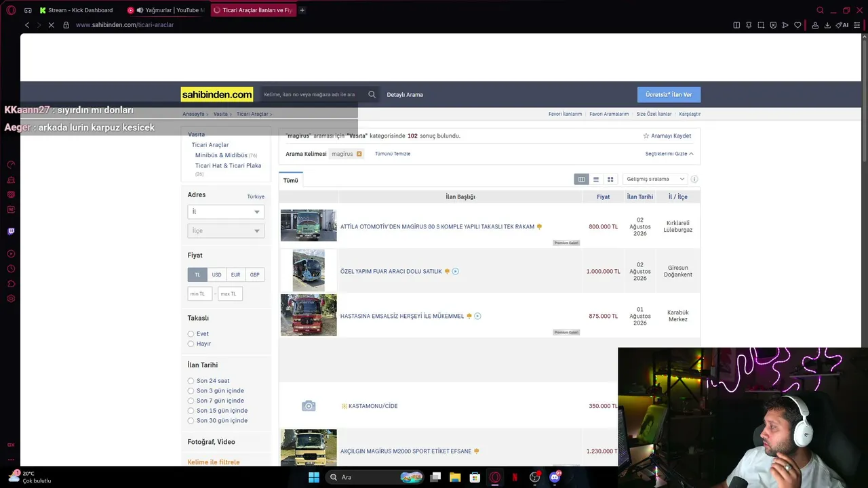The height and width of the screenshot is (488, 868).
Task: Select Takaslı Evet radio option
Action: (191, 334)
